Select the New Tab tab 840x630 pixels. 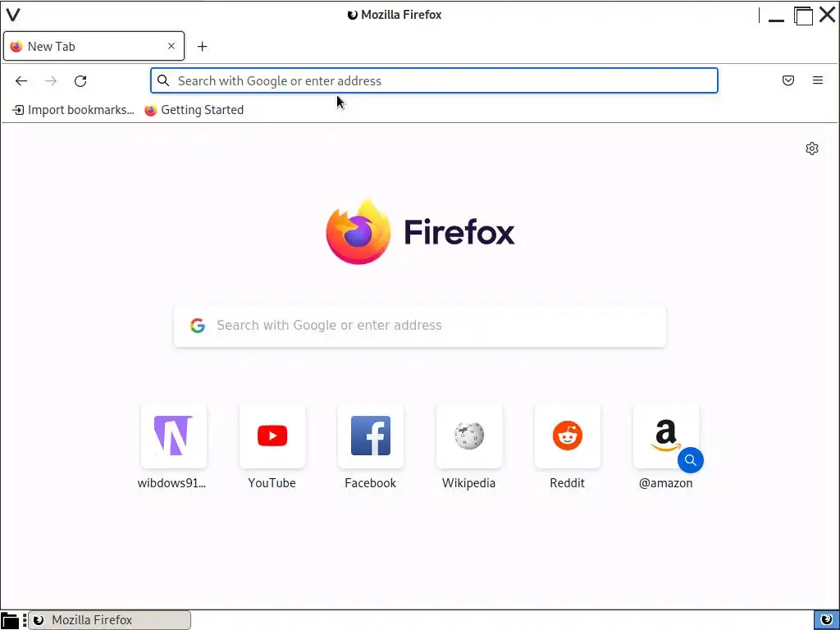click(x=94, y=46)
